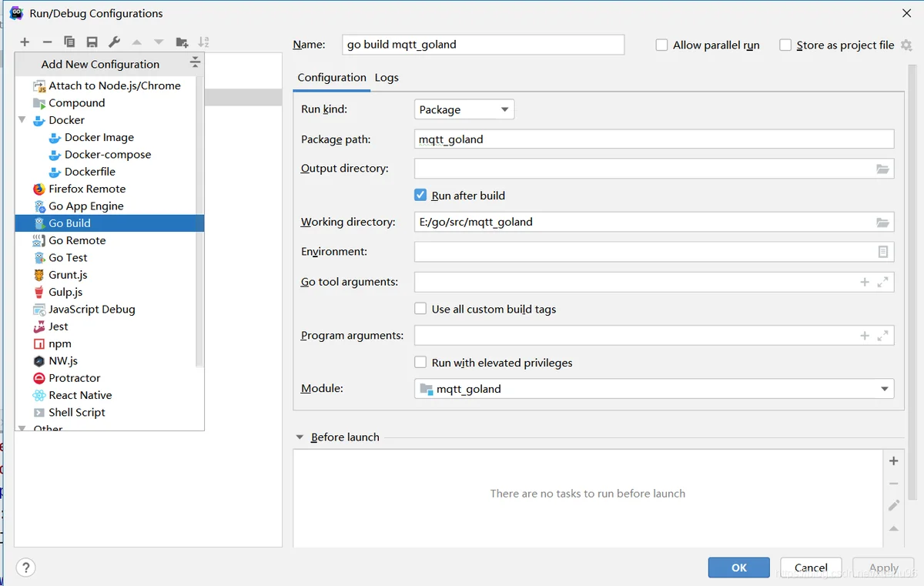
Task: Open Edit Templates wrench icon
Action: tap(114, 42)
